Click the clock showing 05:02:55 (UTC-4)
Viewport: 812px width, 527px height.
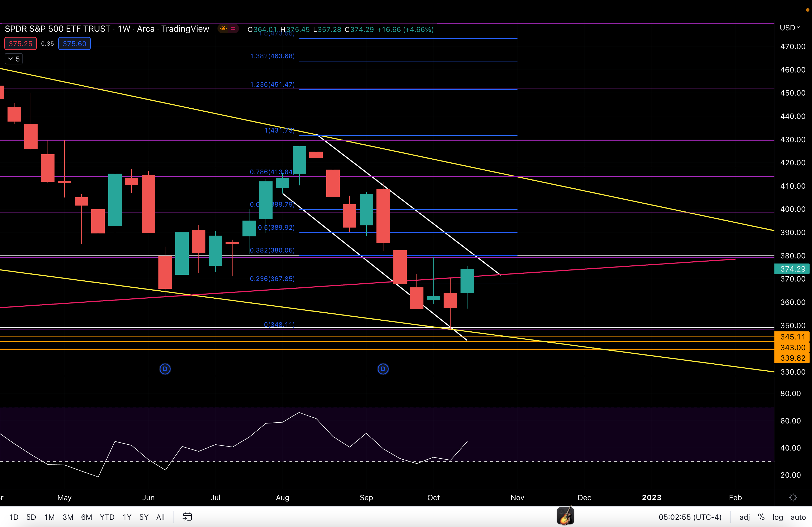tap(690, 517)
